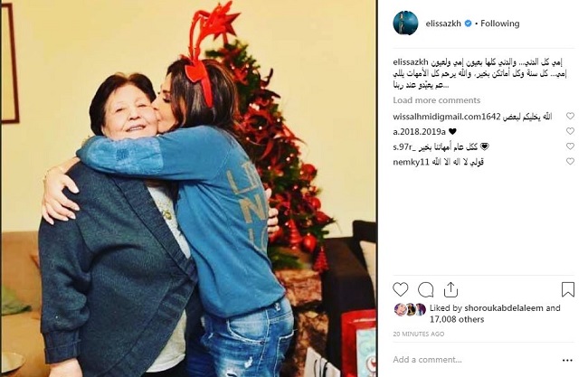The width and height of the screenshot is (588, 377).
Task: Like the post with the heart icon
Action: [401, 289]
